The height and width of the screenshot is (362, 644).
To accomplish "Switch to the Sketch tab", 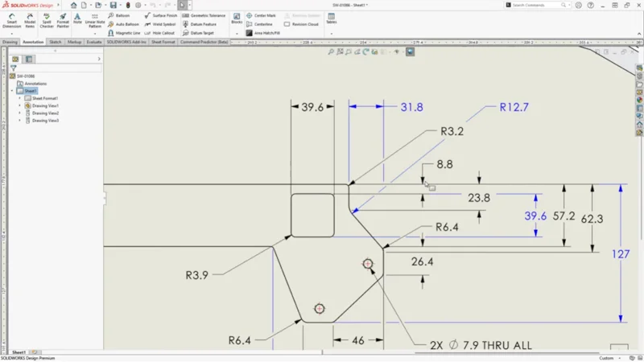I will 55,41.
